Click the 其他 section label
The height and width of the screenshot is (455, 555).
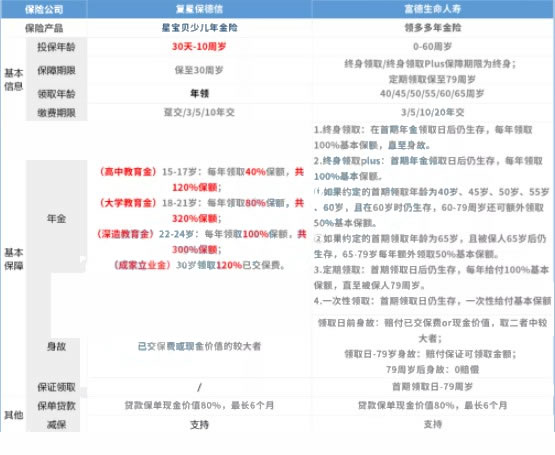13,415
